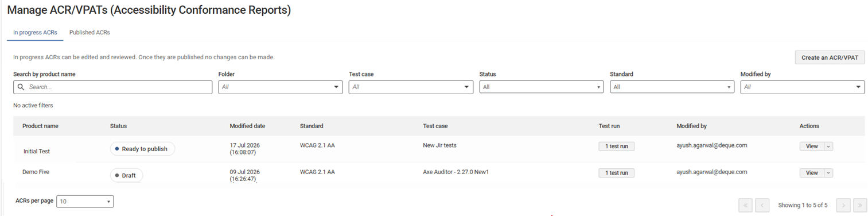Click the 17 Jul 2026 modified date
Viewport: 868px width, 216px height.
[244, 149]
